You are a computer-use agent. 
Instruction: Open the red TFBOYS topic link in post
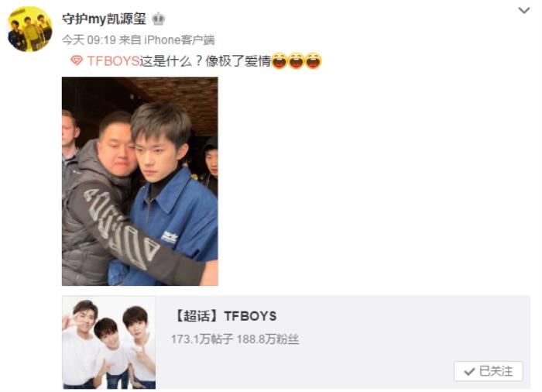click(x=113, y=61)
